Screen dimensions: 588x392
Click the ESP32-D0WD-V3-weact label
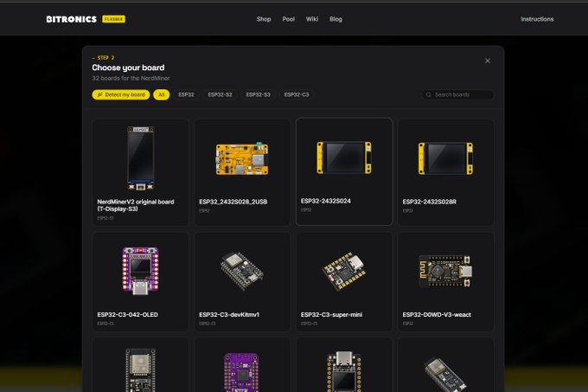(x=437, y=315)
